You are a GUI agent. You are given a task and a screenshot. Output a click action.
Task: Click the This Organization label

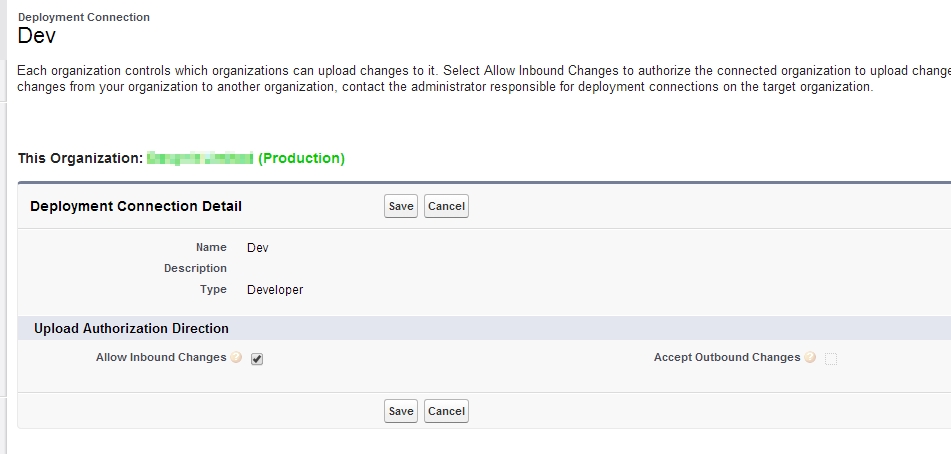tap(80, 158)
